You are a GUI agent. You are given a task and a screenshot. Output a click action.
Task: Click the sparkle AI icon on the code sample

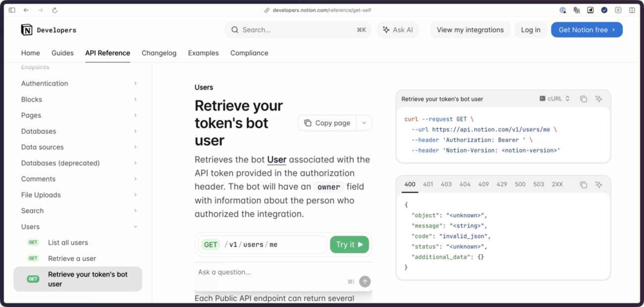tap(598, 99)
